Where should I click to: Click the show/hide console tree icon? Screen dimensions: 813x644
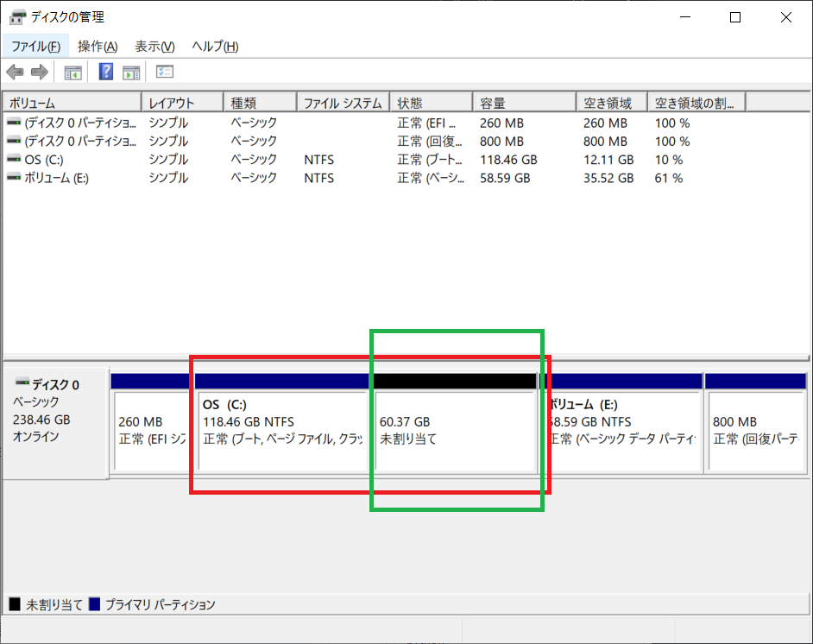(x=73, y=72)
